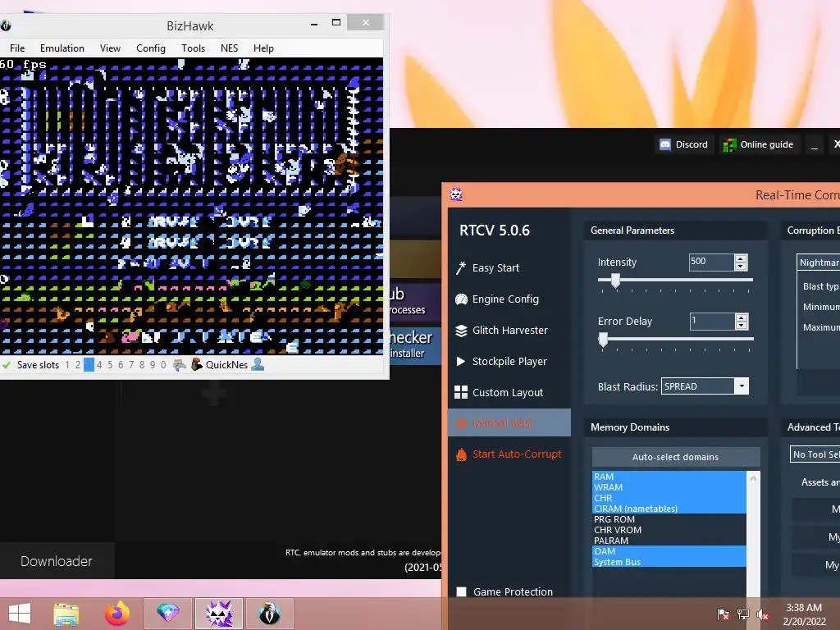This screenshot has height=630, width=840.
Task: Click the Online guide button text
Action: coord(767,144)
